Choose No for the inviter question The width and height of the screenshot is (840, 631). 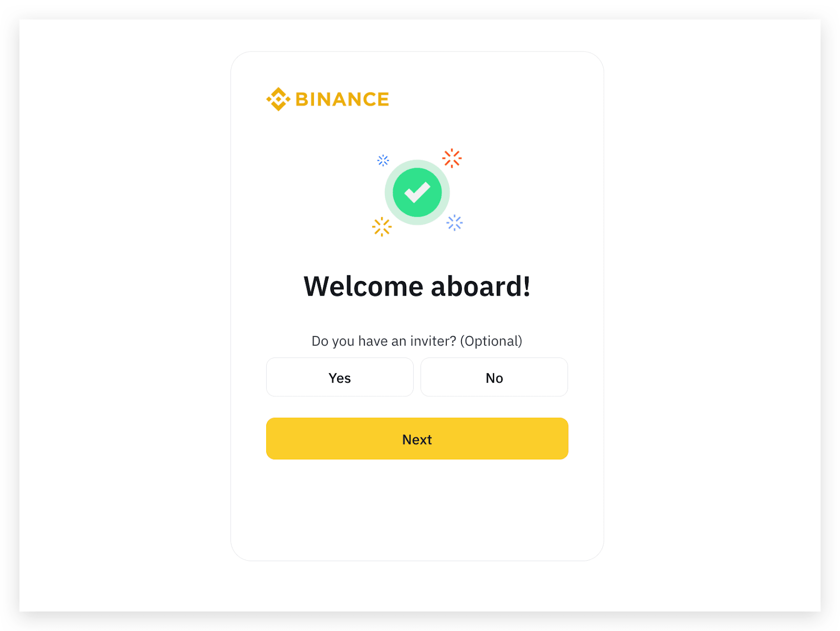[494, 377]
